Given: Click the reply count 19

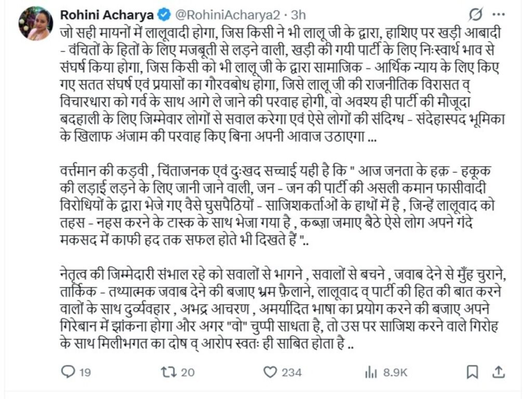Looking at the screenshot, I should tap(86, 372).
